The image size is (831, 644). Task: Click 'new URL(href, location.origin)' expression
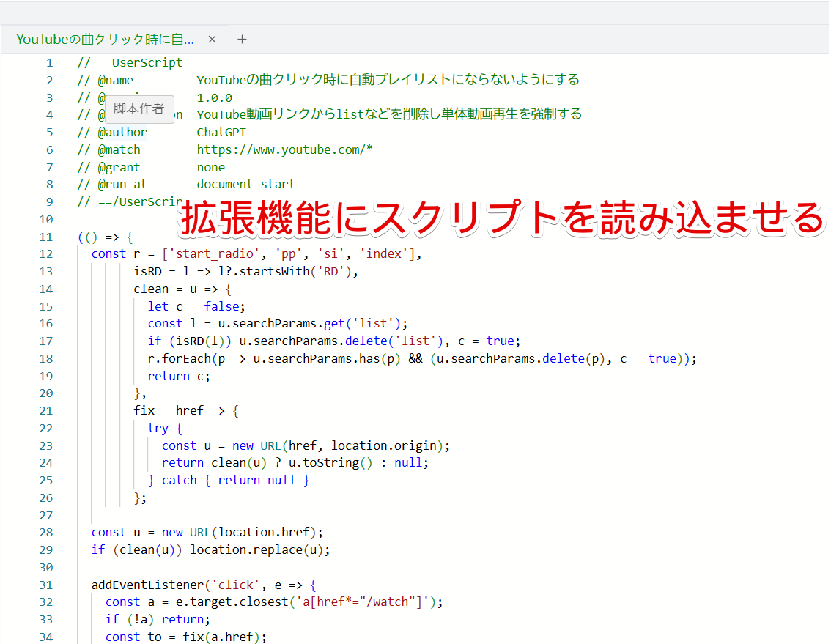(x=338, y=445)
